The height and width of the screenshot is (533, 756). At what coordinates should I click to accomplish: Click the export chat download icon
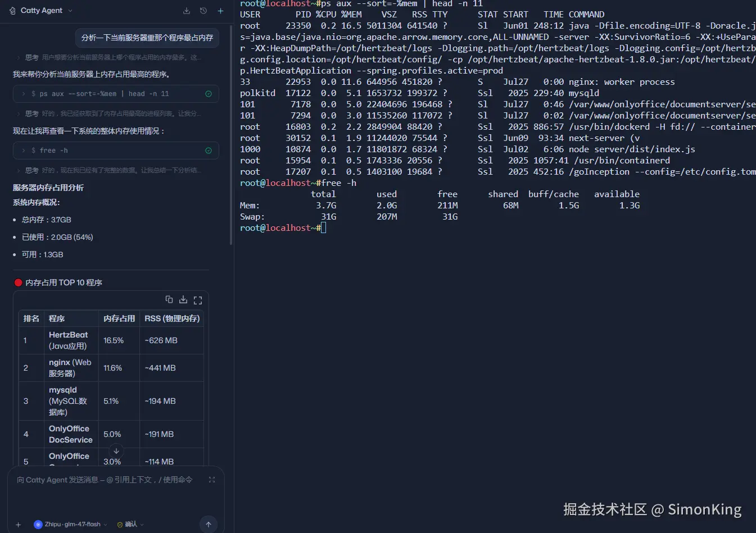[187, 11]
